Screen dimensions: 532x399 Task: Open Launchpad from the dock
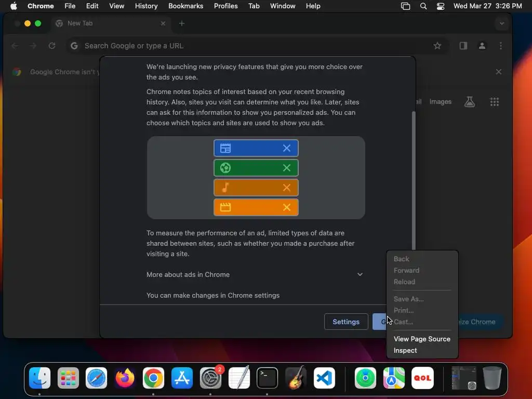point(68,378)
